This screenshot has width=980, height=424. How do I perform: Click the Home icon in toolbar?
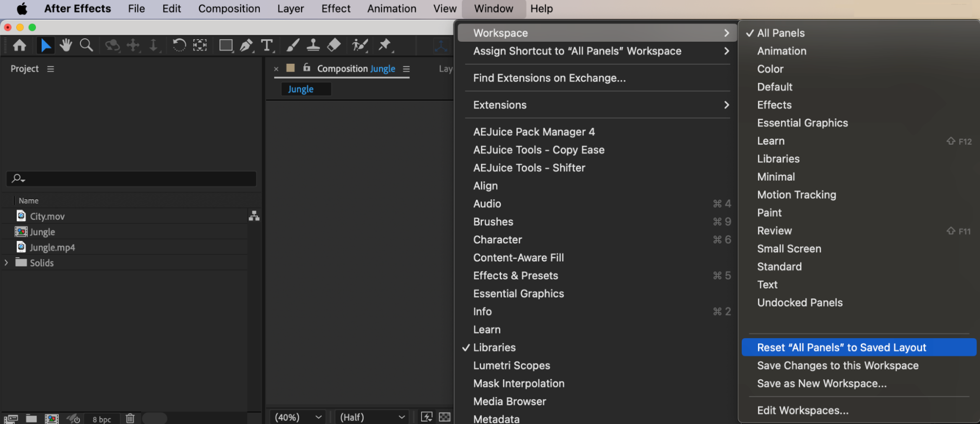(20, 46)
